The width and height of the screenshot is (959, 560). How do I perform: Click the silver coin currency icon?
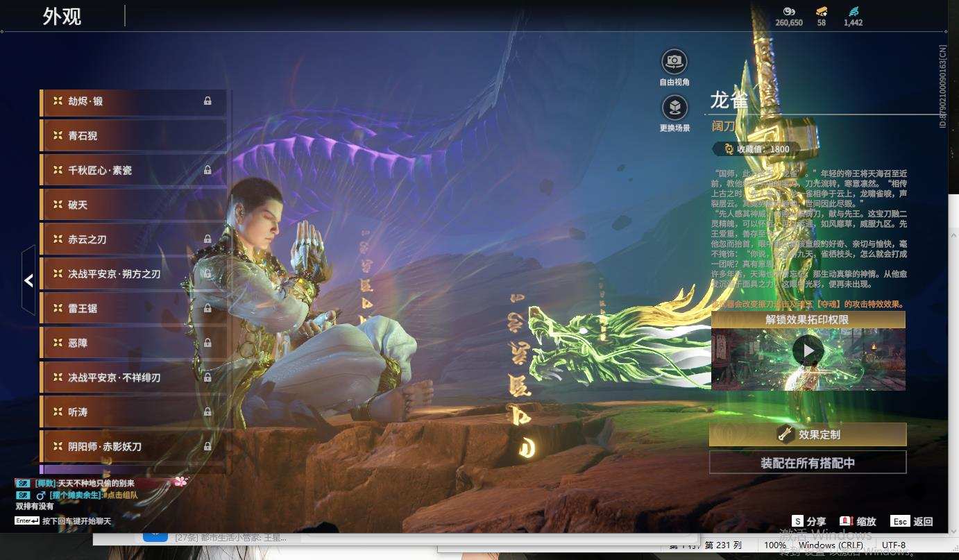(x=789, y=11)
